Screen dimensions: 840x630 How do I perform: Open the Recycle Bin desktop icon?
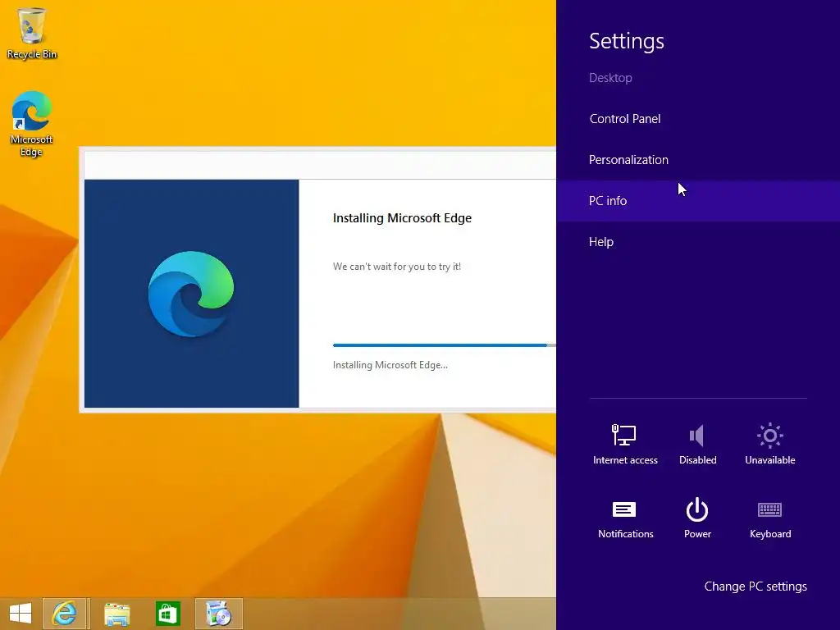pos(32,33)
